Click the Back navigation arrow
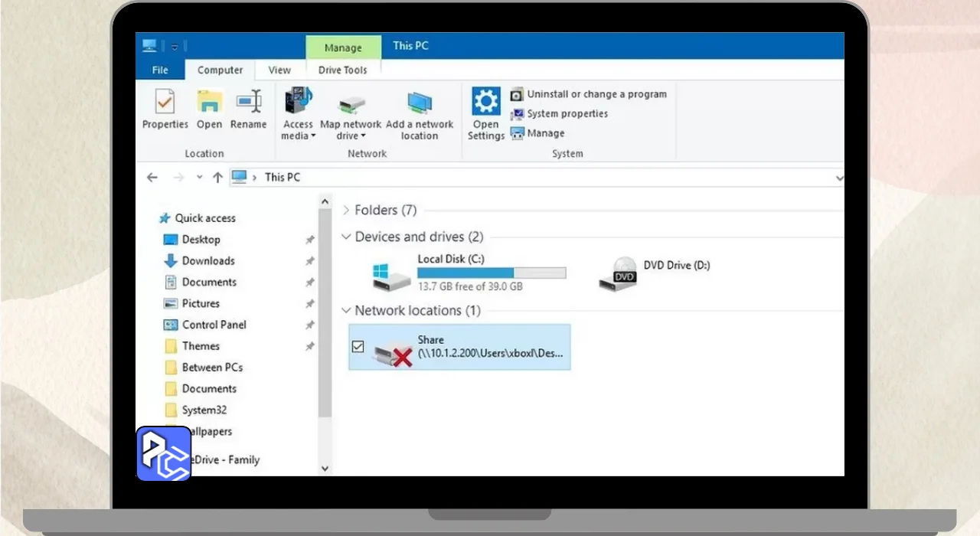 point(152,177)
